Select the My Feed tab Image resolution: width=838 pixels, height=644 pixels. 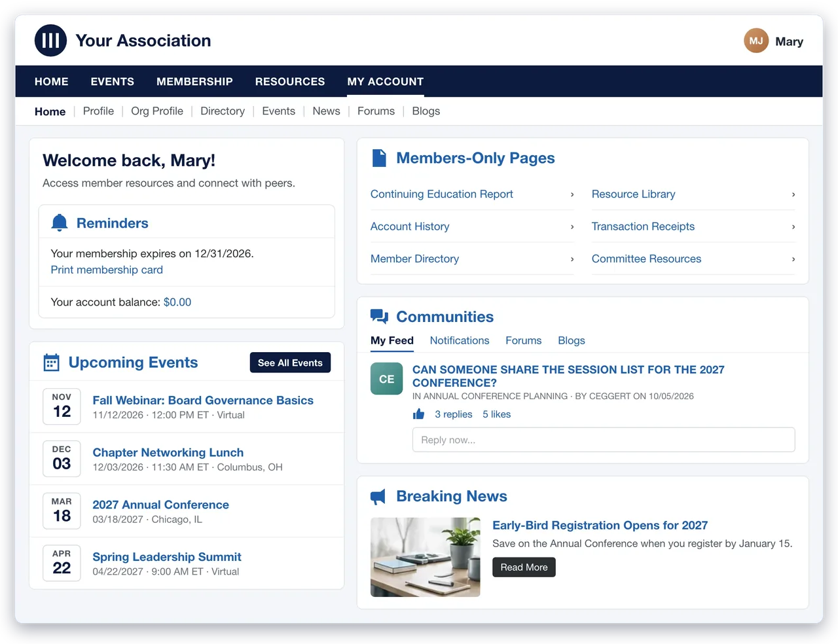point(392,340)
